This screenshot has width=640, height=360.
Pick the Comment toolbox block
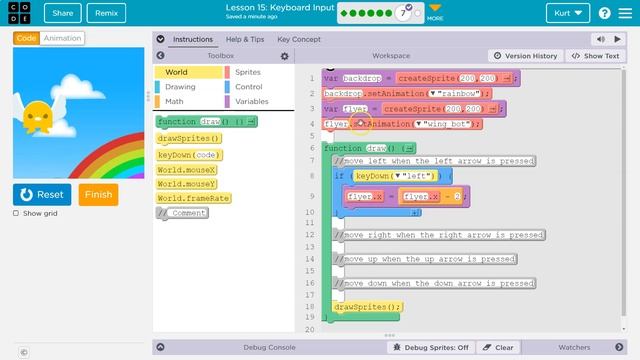click(182, 213)
